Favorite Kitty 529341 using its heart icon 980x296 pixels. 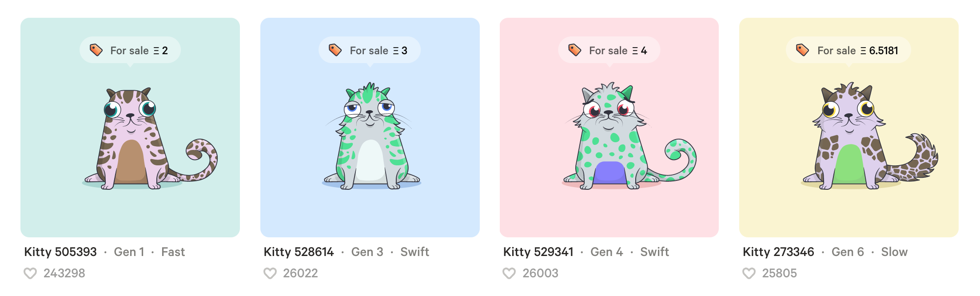click(509, 273)
